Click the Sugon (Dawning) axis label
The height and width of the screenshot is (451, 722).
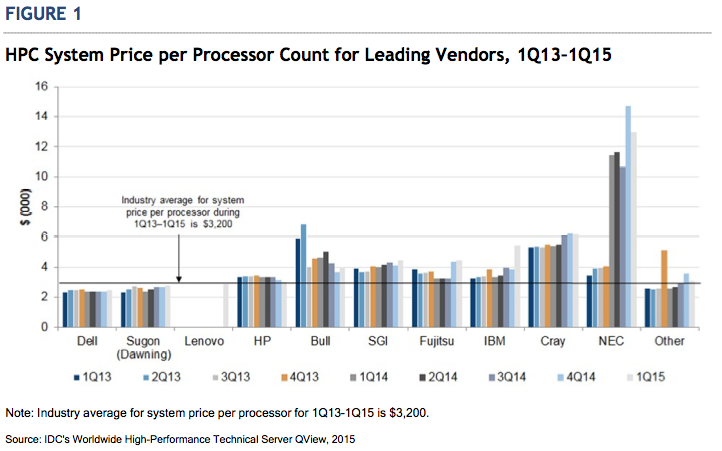tap(143, 348)
